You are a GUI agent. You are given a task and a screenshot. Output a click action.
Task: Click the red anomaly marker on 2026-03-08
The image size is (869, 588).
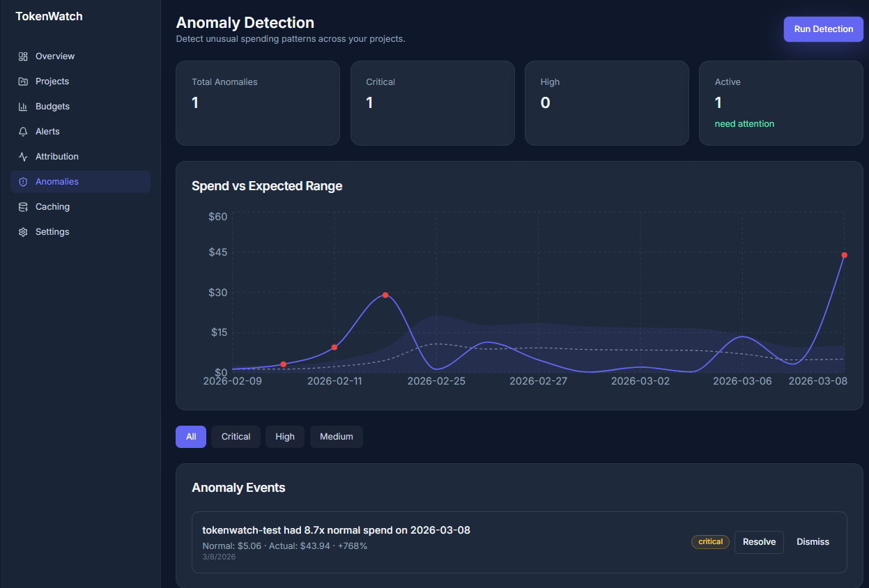[844, 255]
